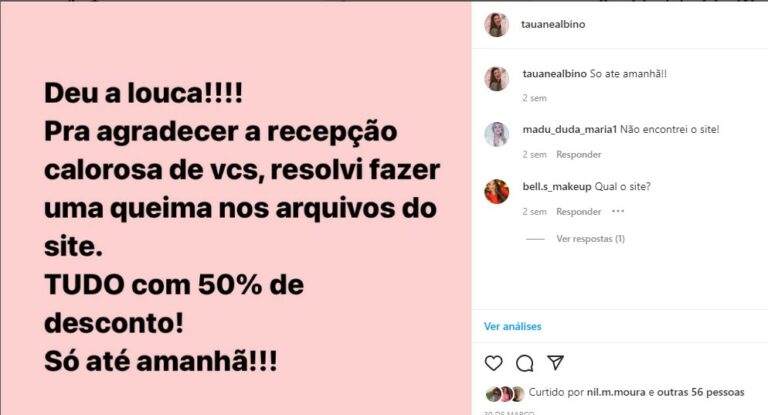The image size is (768, 415).
Task: Click the pink post image
Action: click(x=236, y=208)
